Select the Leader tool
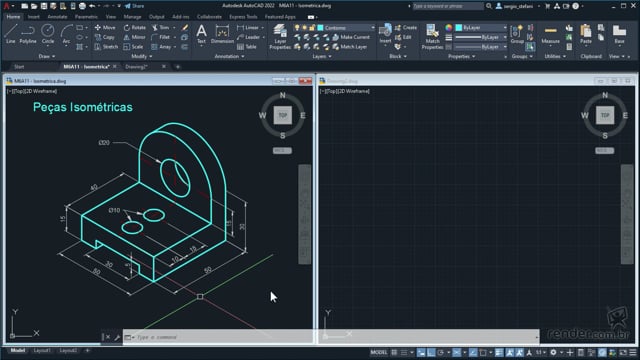 [x=249, y=37]
